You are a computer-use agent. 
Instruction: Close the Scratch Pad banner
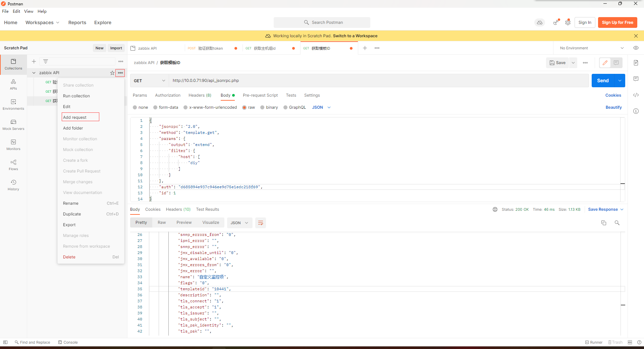pyautogui.click(x=636, y=36)
